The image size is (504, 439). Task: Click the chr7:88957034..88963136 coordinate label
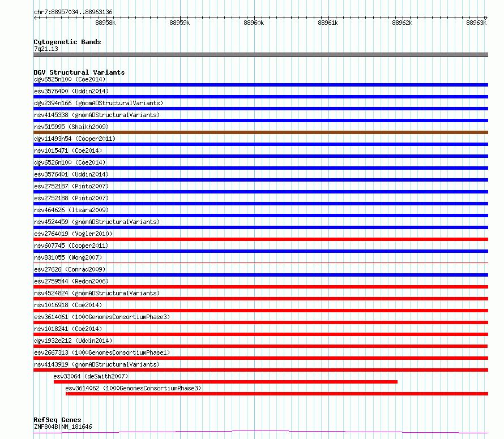pos(73,12)
